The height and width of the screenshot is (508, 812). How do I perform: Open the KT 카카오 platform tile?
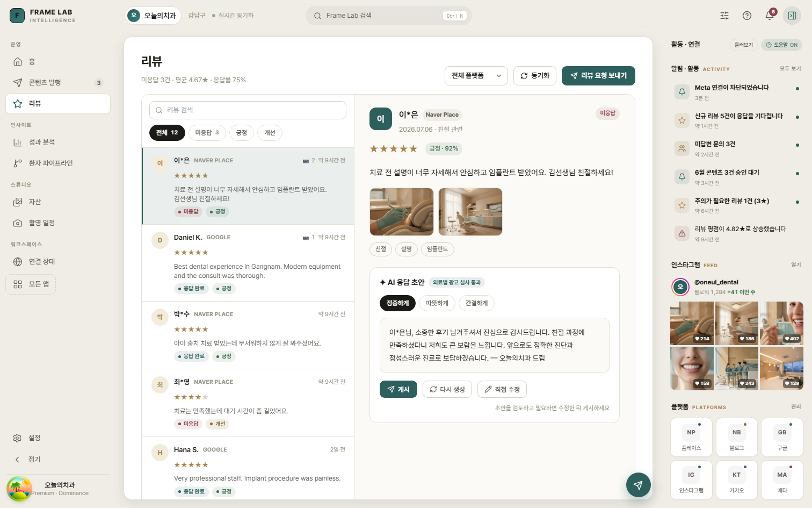tap(737, 480)
